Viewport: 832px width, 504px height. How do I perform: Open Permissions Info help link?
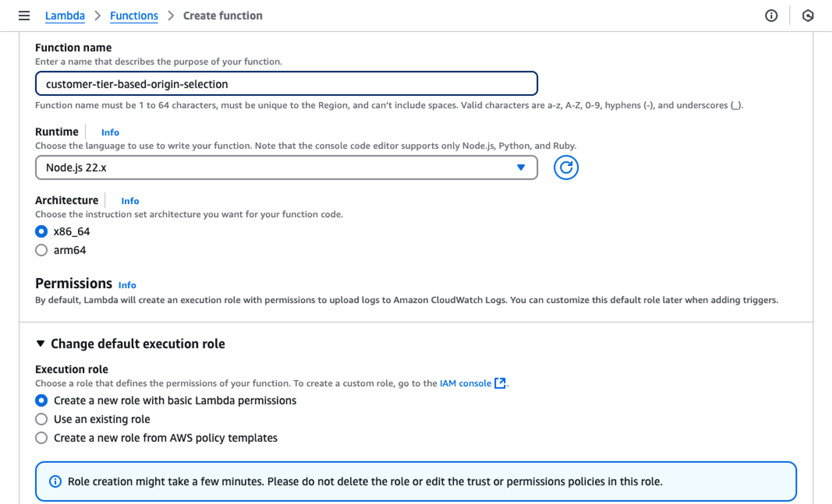pos(127,285)
